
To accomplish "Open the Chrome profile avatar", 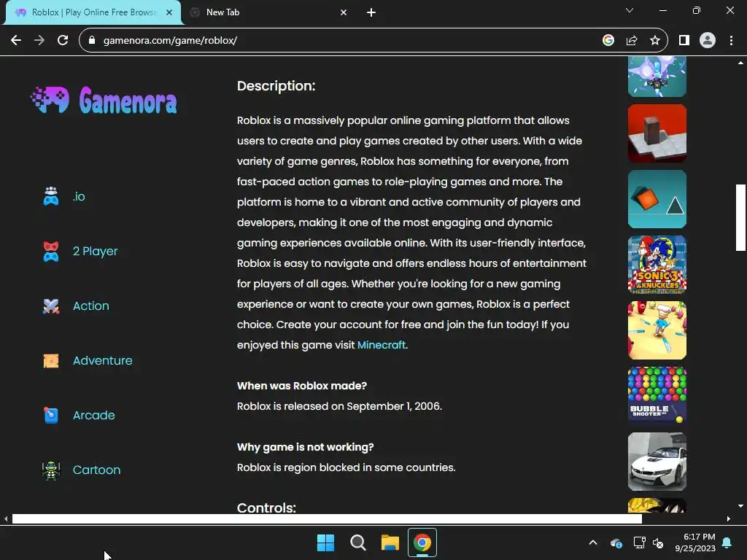I will [x=708, y=41].
